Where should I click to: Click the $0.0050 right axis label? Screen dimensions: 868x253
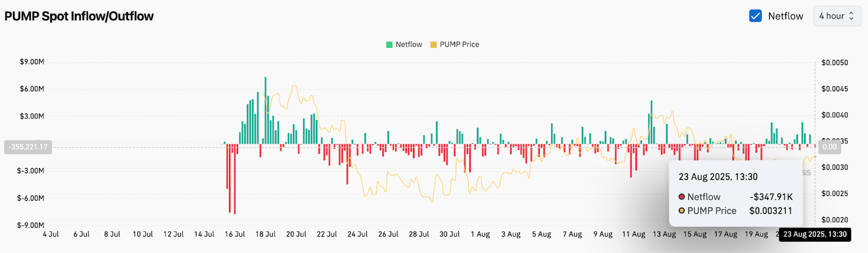(834, 62)
